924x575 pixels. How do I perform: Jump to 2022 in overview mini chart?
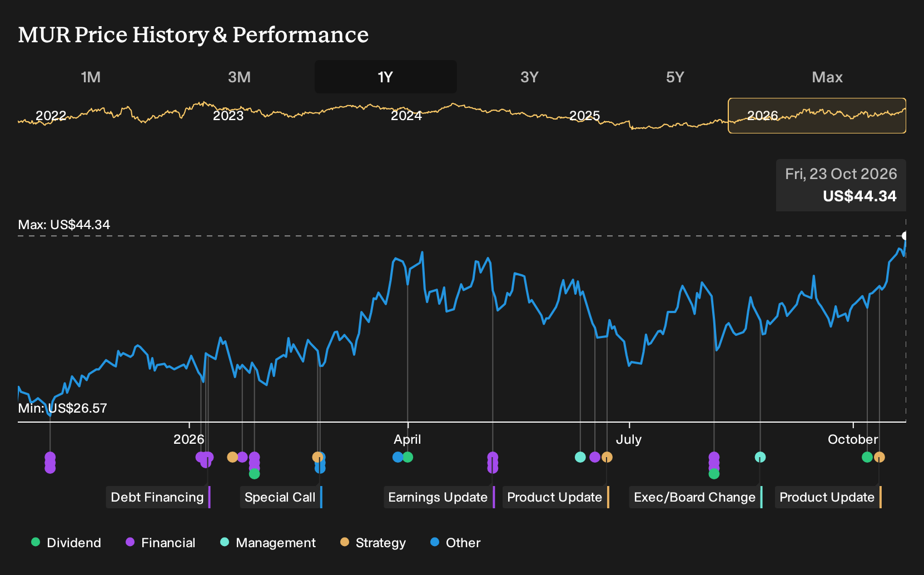[x=51, y=116]
